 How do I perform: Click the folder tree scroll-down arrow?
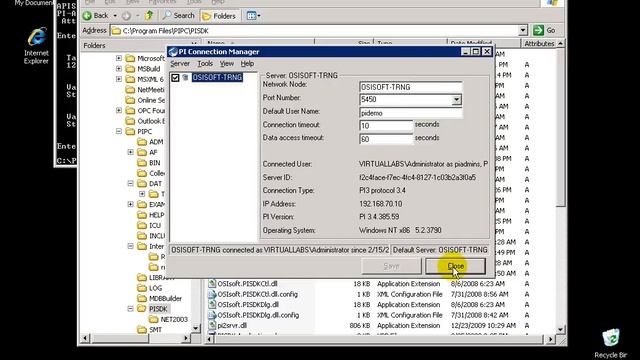(196, 329)
